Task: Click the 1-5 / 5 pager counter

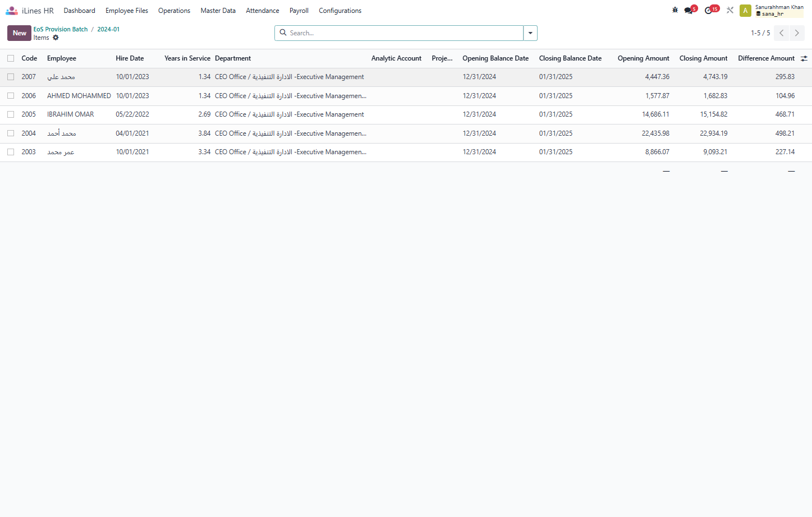Action: pos(760,33)
